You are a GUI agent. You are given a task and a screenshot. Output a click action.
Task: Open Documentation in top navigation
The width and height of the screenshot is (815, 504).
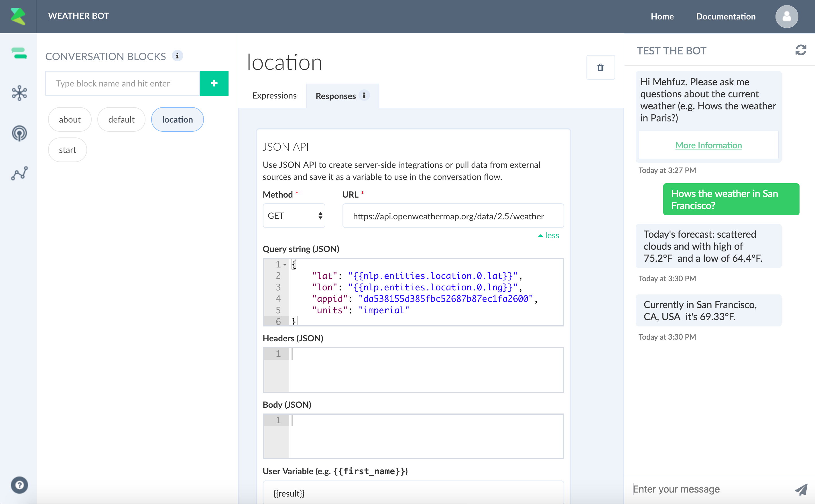(x=726, y=16)
